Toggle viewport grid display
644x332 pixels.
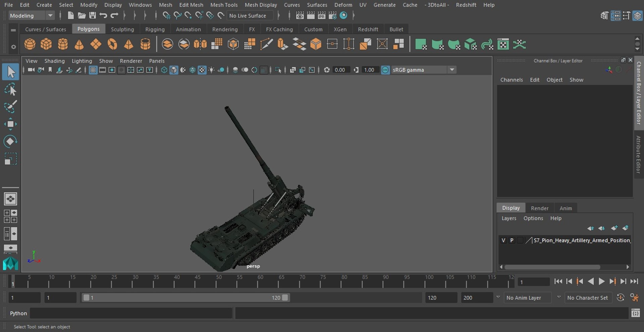93,70
